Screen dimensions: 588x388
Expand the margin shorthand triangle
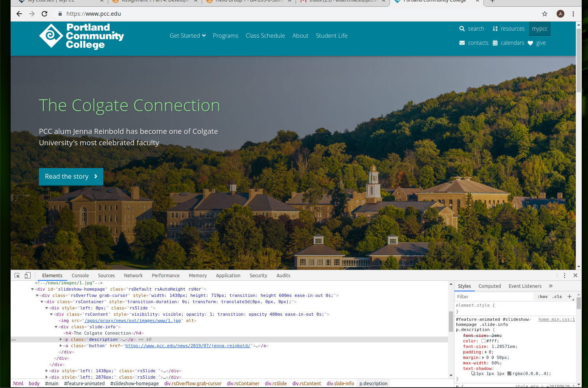(x=483, y=358)
